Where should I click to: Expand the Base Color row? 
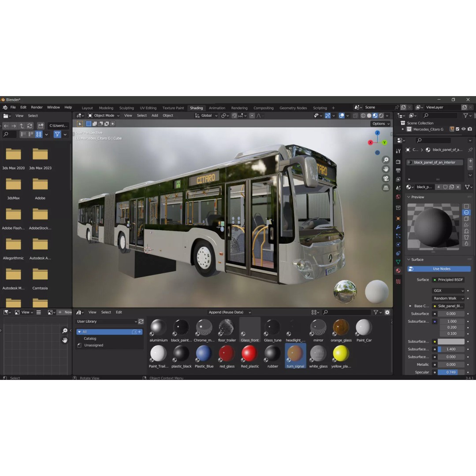click(x=410, y=306)
